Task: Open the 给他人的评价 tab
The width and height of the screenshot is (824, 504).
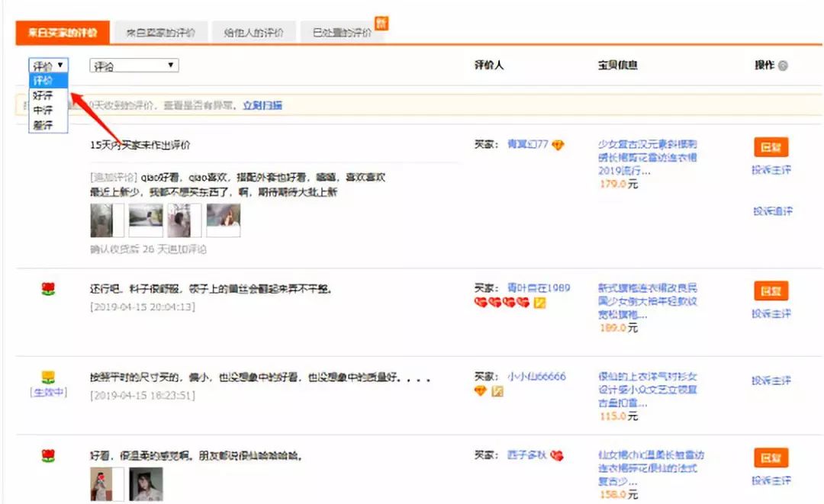Action: 253,31
